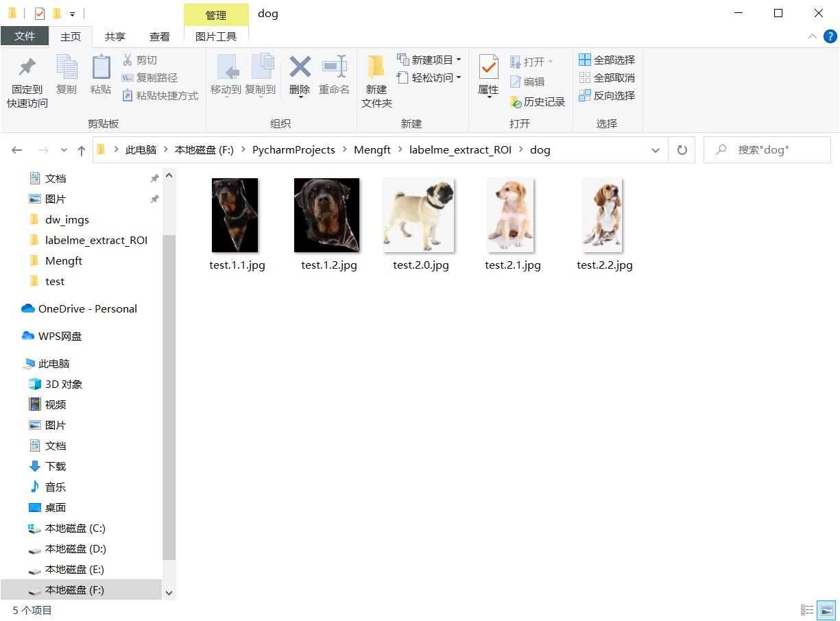The image size is (840, 621).
Task: Select 本地磁盘 (D:) in sidebar
Action: coord(75,549)
